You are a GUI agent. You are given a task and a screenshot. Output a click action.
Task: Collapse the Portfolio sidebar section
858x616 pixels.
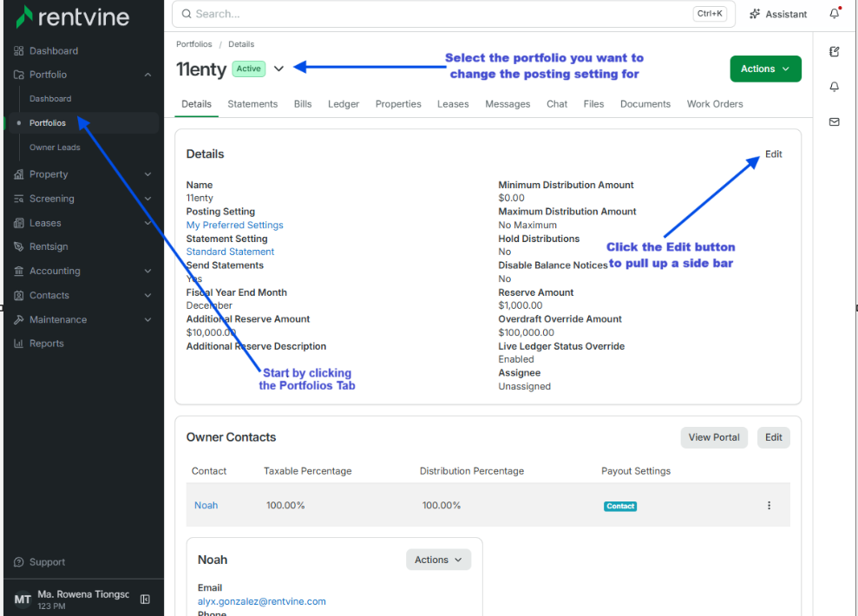pyautogui.click(x=147, y=75)
